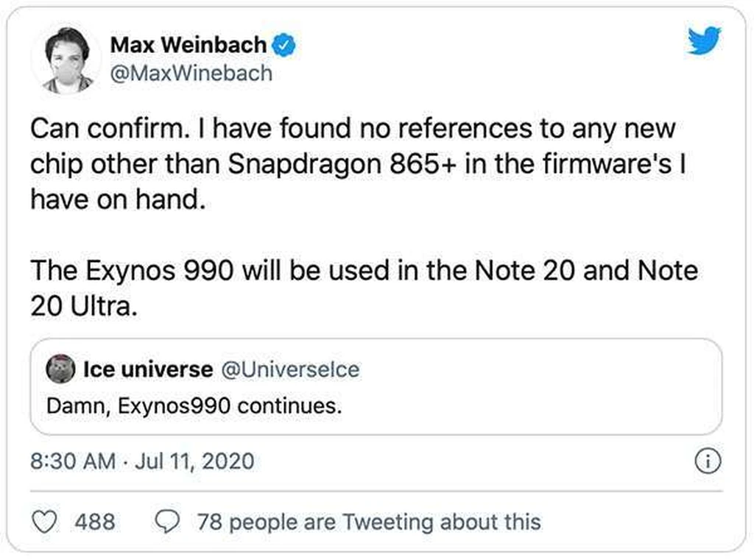Open '78 people are Tweeting about this'

pos(369,522)
